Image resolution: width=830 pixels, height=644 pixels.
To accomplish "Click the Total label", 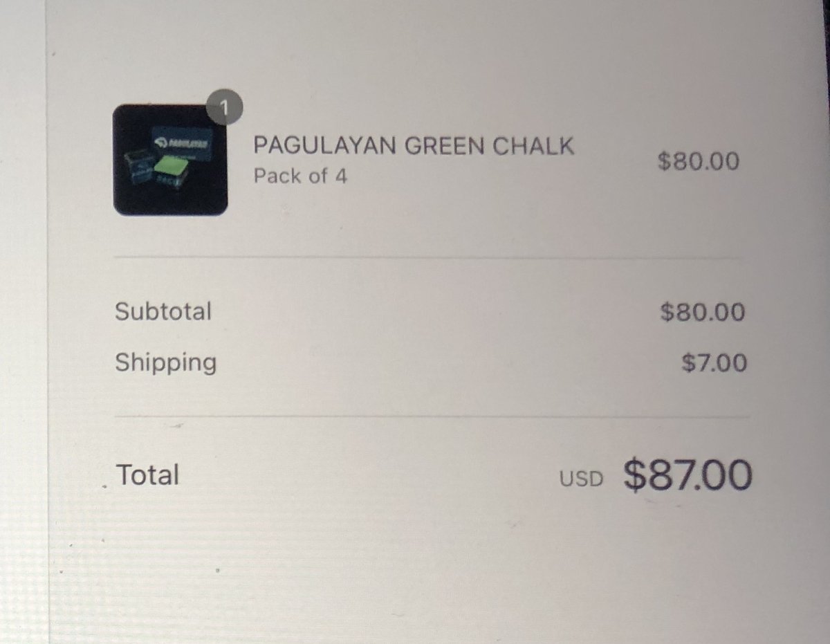I will tap(148, 475).
